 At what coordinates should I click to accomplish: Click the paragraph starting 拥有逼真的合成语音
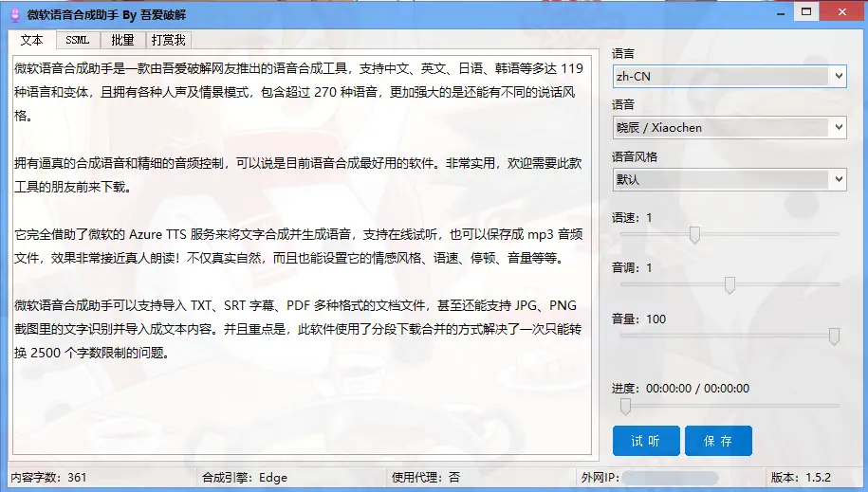(298, 174)
